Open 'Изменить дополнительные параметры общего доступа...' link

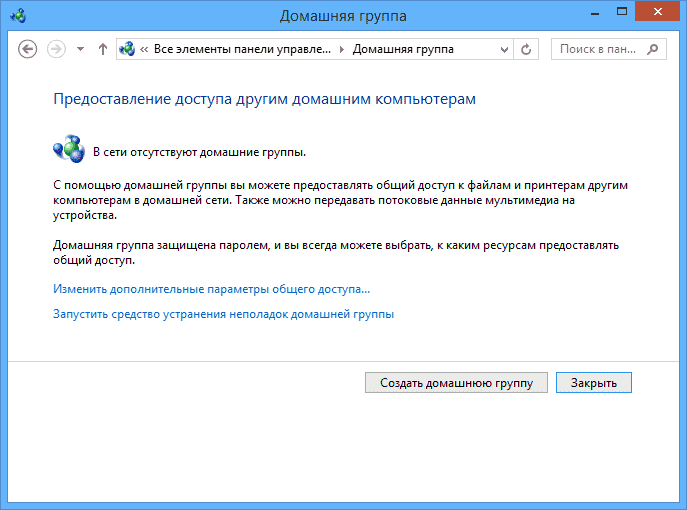(x=212, y=289)
